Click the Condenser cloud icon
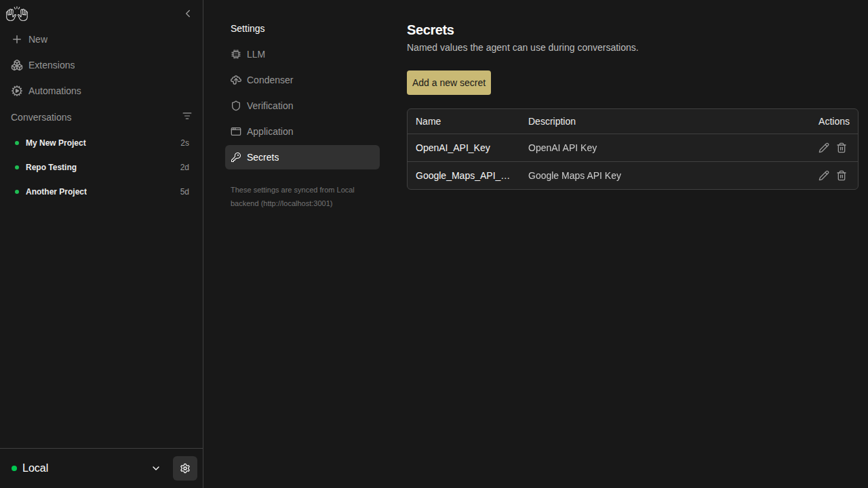Viewport: 868px width, 488px height. pos(236,80)
